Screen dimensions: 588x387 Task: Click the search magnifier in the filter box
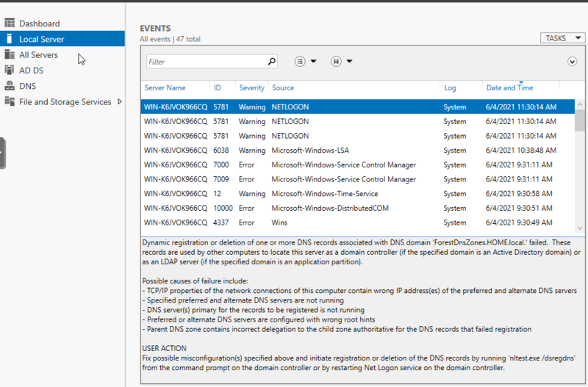pyautogui.click(x=272, y=62)
